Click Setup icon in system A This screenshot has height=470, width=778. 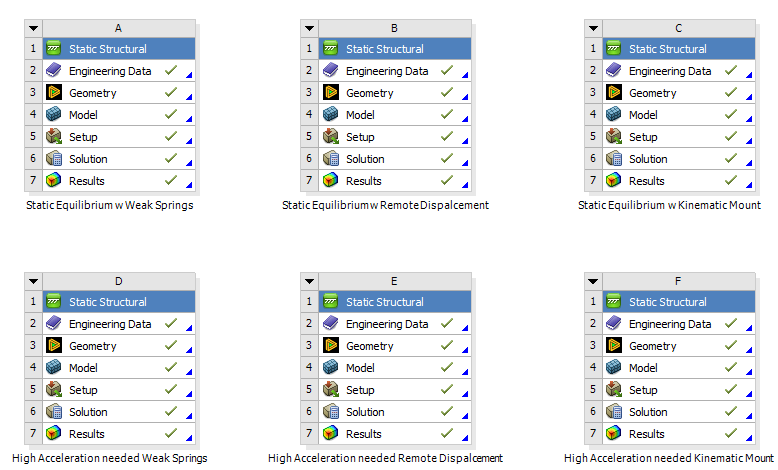(54, 136)
